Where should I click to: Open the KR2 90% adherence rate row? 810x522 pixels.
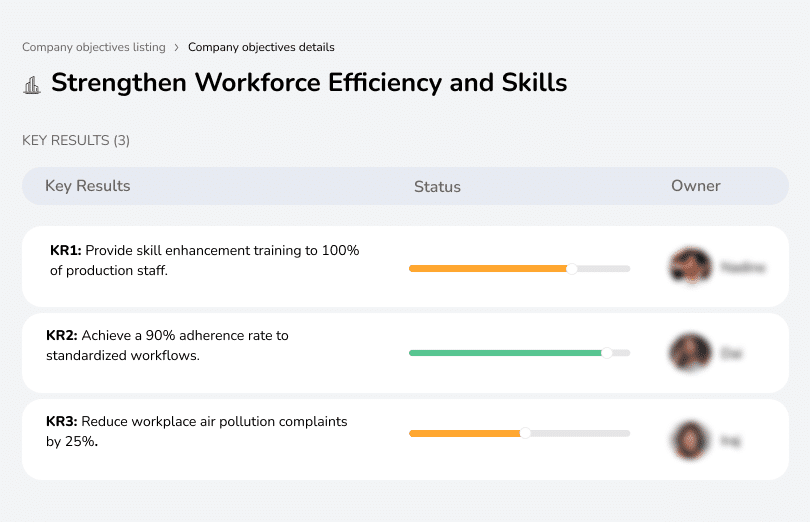pyautogui.click(x=405, y=353)
